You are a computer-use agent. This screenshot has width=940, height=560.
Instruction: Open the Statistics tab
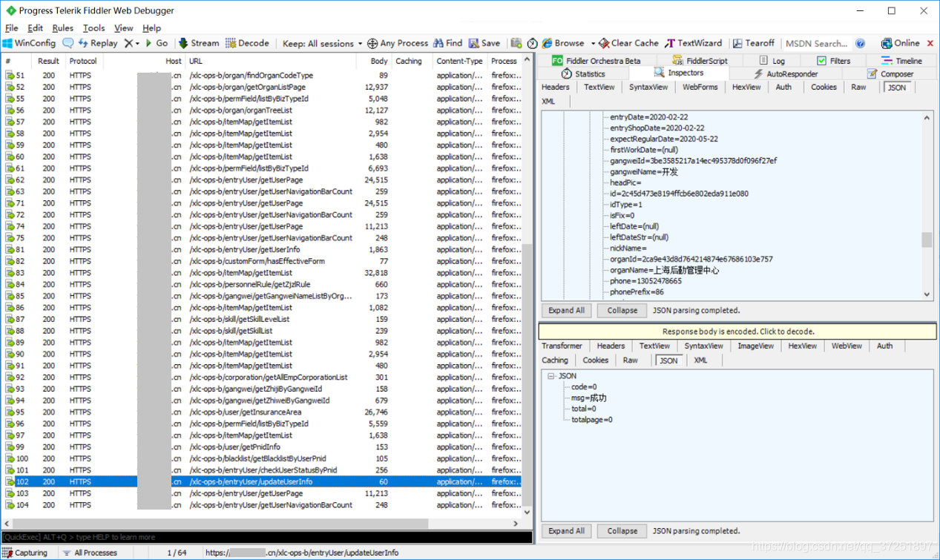[583, 73]
